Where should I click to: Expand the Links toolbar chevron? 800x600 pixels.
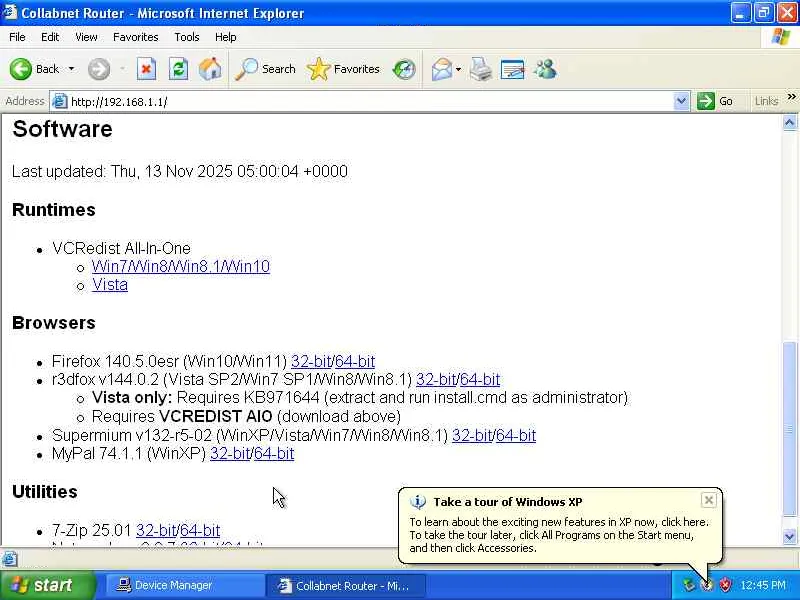pos(791,97)
